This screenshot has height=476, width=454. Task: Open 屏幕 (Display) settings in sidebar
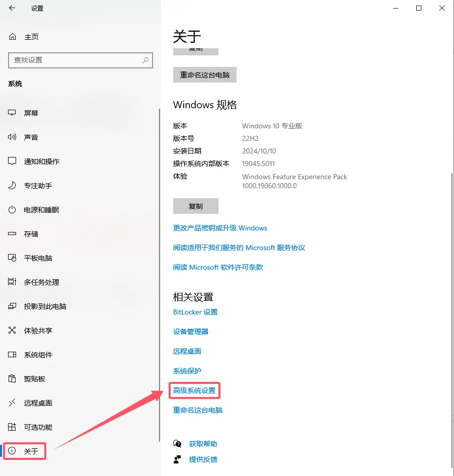coord(31,113)
